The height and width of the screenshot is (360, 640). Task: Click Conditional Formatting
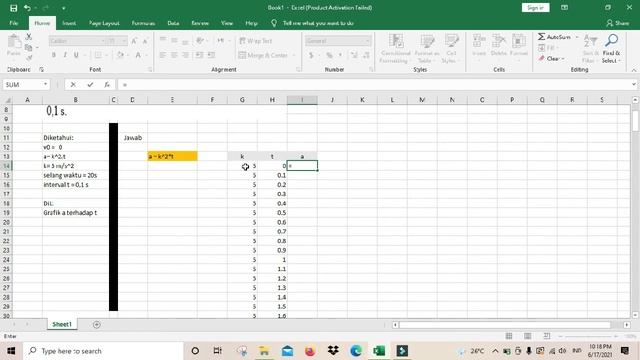395,49
